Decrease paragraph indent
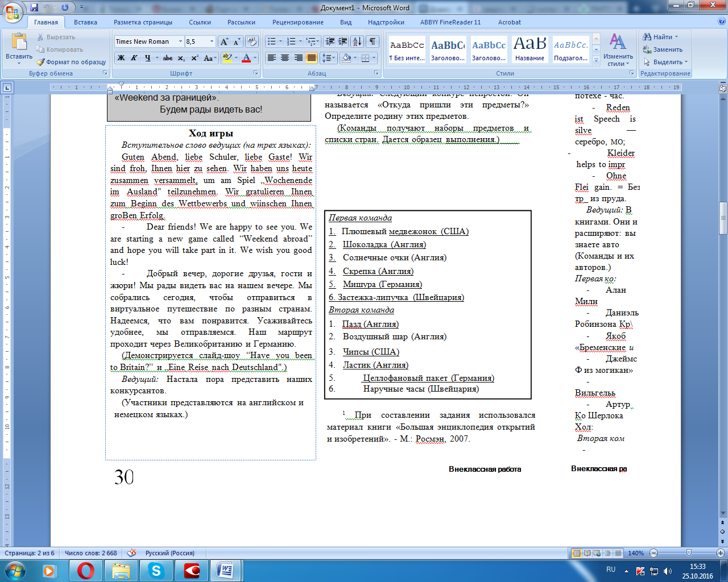 [330, 41]
